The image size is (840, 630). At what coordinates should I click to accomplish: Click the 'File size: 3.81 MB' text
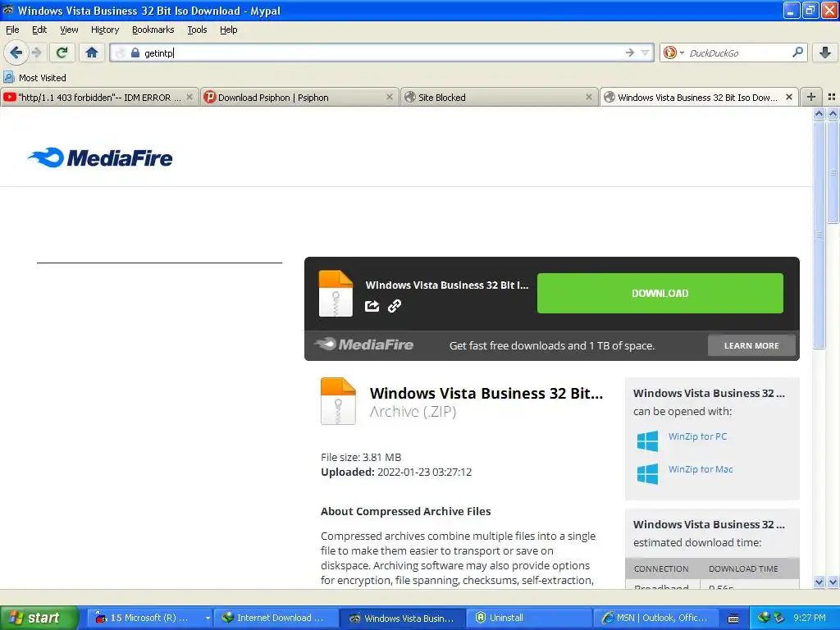[361, 457]
